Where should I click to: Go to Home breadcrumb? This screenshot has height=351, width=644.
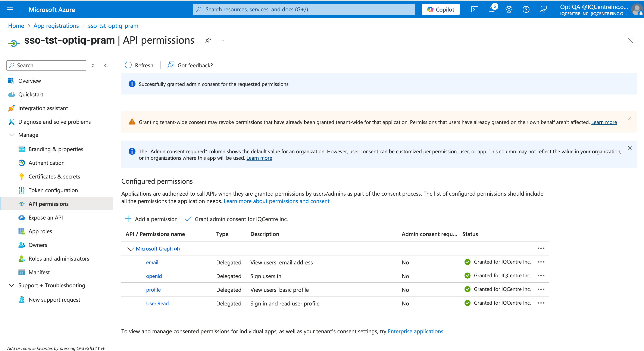(x=16, y=26)
